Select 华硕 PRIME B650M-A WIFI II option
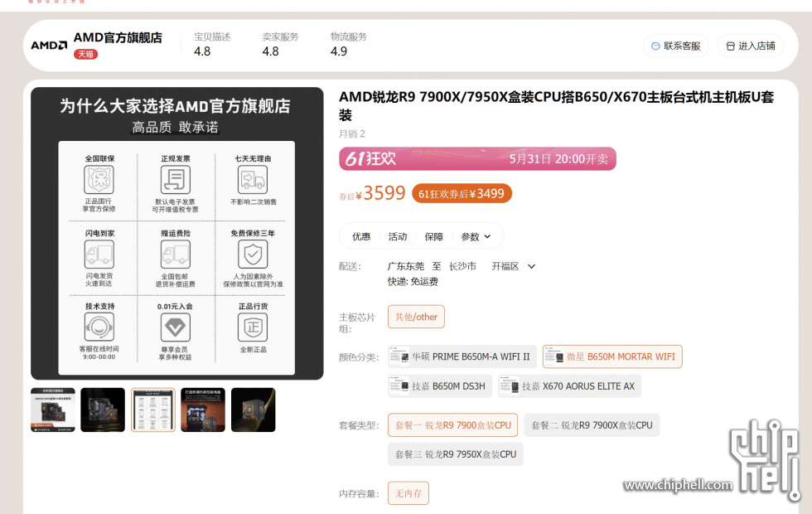 462,356
